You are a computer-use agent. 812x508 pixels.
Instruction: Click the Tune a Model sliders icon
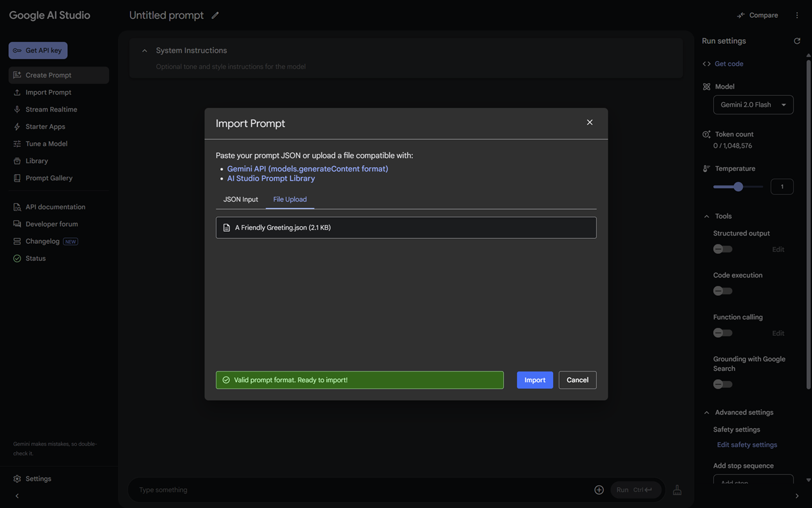[x=17, y=144]
